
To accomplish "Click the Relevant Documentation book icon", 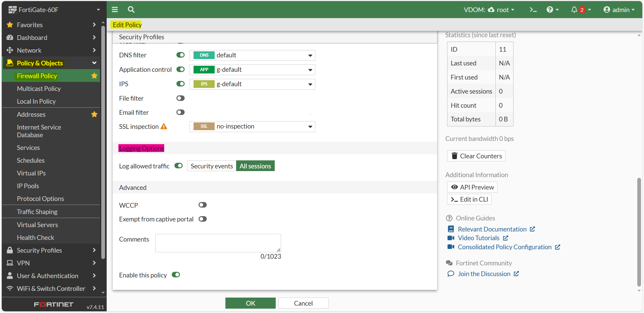I will [451, 229].
